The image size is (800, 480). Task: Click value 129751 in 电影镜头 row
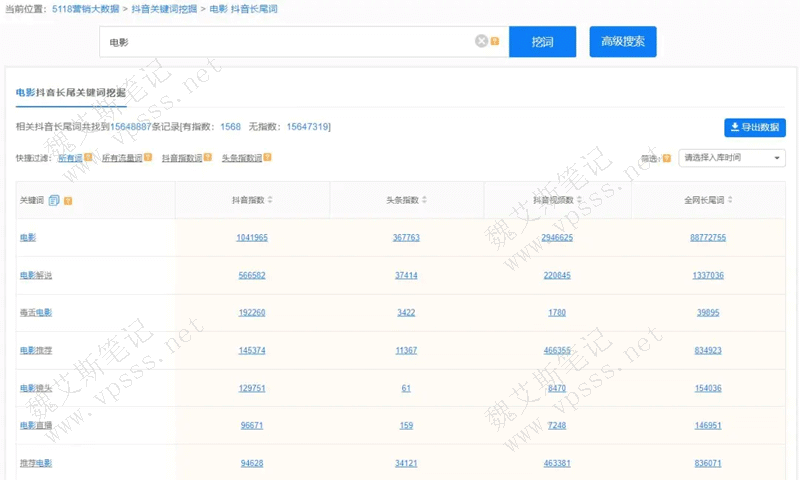pos(252,388)
